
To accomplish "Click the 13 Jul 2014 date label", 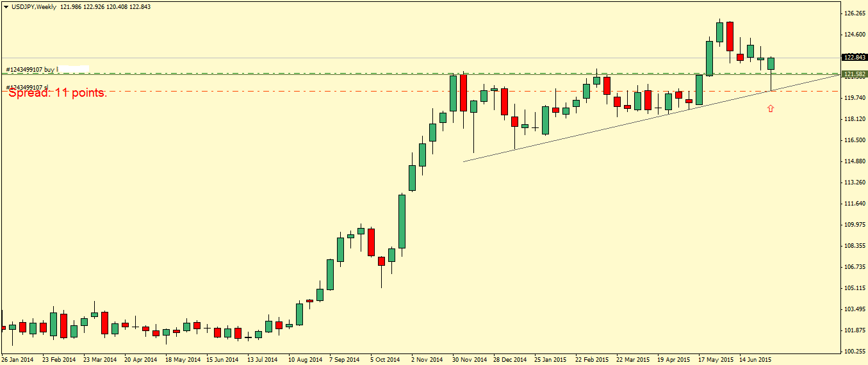I will click(263, 360).
